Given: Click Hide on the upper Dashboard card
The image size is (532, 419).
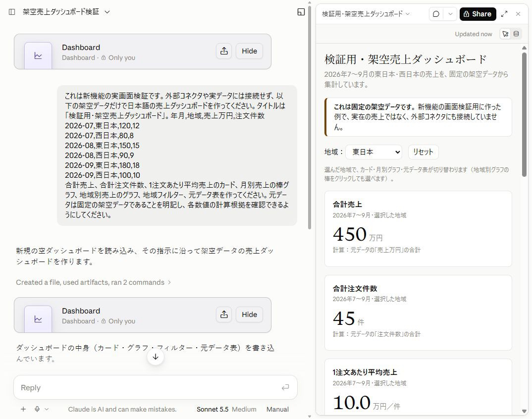Looking at the screenshot, I should click(x=249, y=51).
